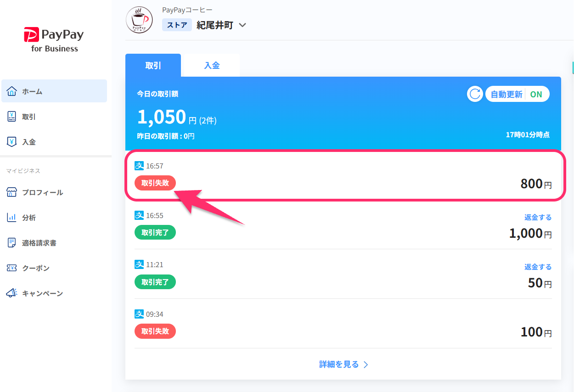Click the 17時01分時点 timestamp

click(528, 134)
